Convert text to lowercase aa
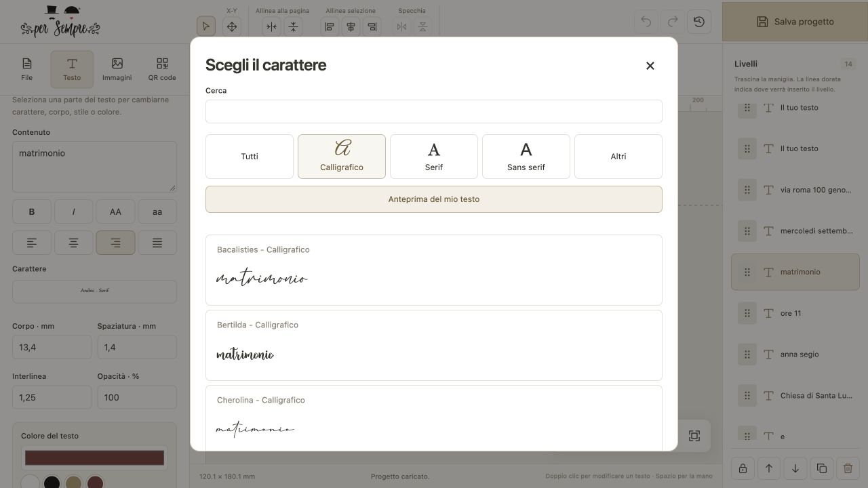 157,212
